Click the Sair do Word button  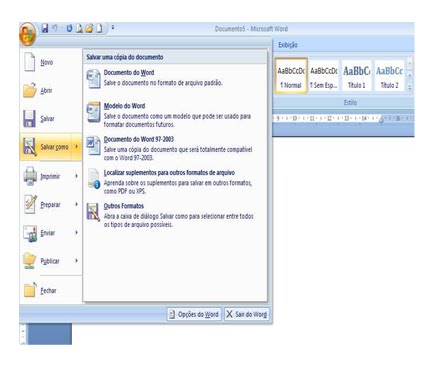[247, 314]
